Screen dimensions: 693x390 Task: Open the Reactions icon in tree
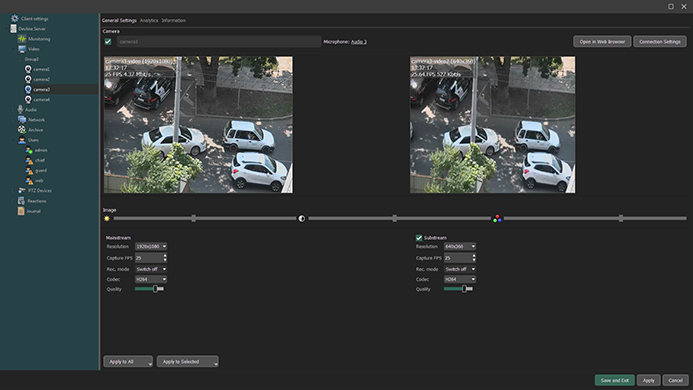[21, 201]
